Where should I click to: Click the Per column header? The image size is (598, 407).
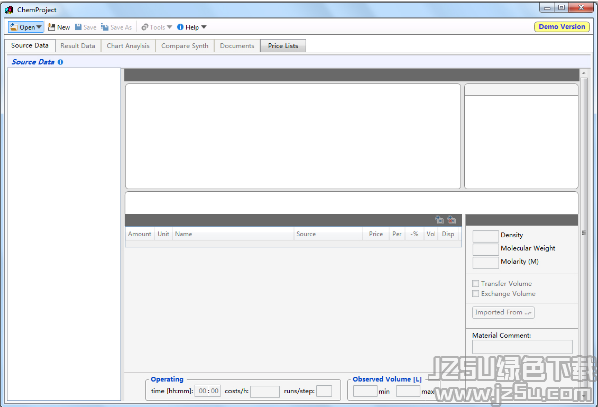[x=397, y=234]
